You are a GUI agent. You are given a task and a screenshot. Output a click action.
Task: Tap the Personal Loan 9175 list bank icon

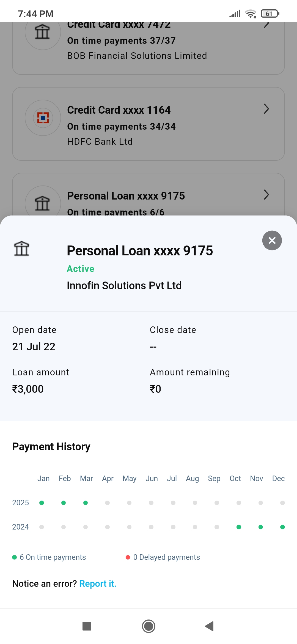[43, 203]
